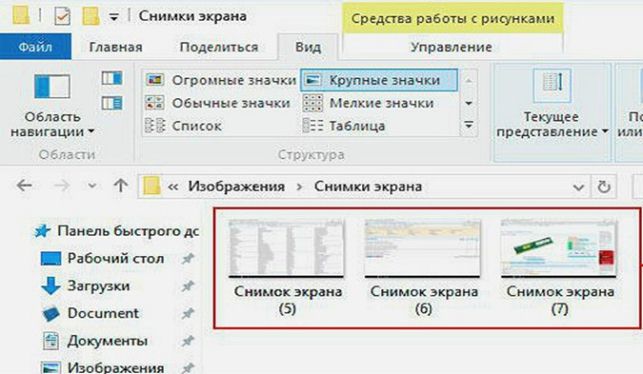Click the Огромные значки icon
This screenshot has width=643, height=374.
(155, 80)
